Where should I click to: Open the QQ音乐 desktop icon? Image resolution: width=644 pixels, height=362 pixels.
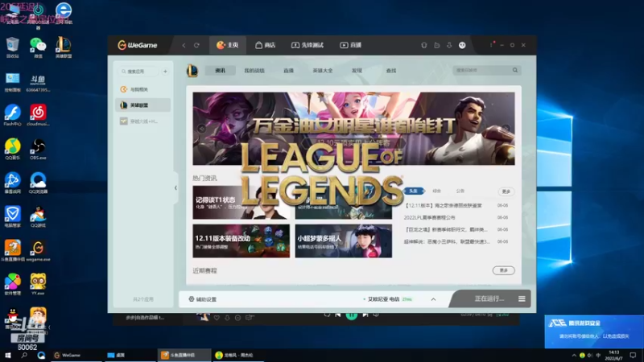(13, 150)
